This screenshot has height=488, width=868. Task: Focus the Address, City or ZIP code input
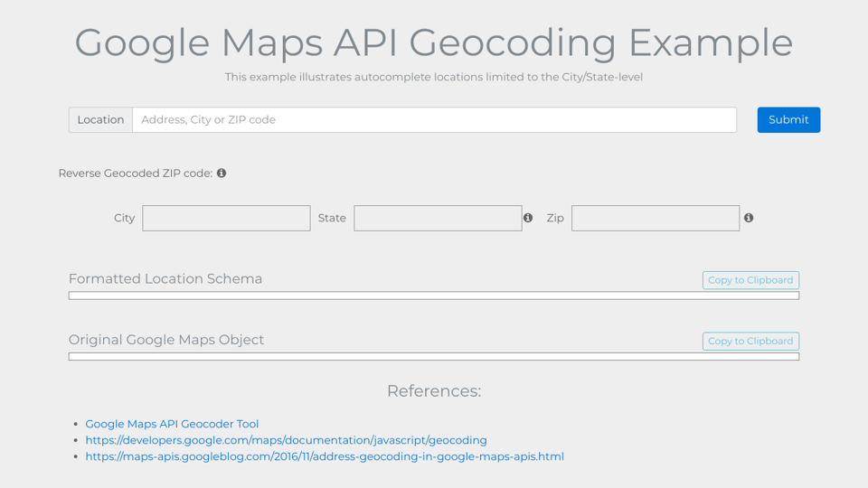point(434,120)
